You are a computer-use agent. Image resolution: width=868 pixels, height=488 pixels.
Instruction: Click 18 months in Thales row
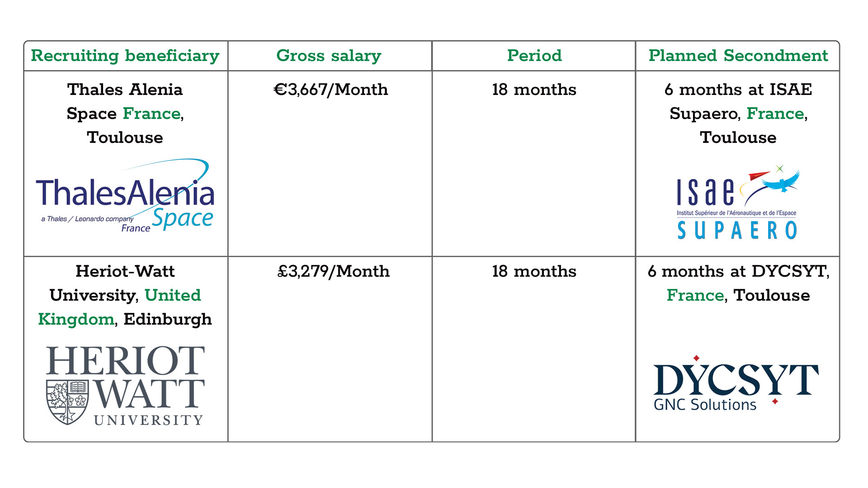coord(534,89)
